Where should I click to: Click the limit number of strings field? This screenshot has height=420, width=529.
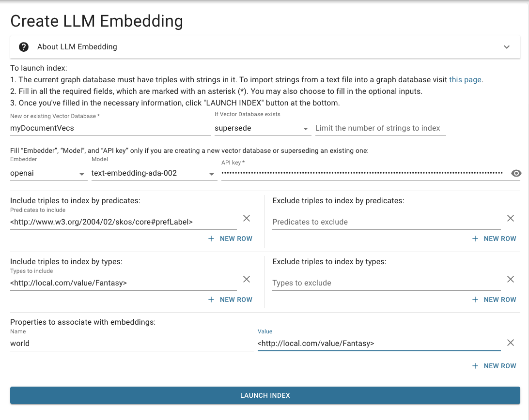point(380,128)
